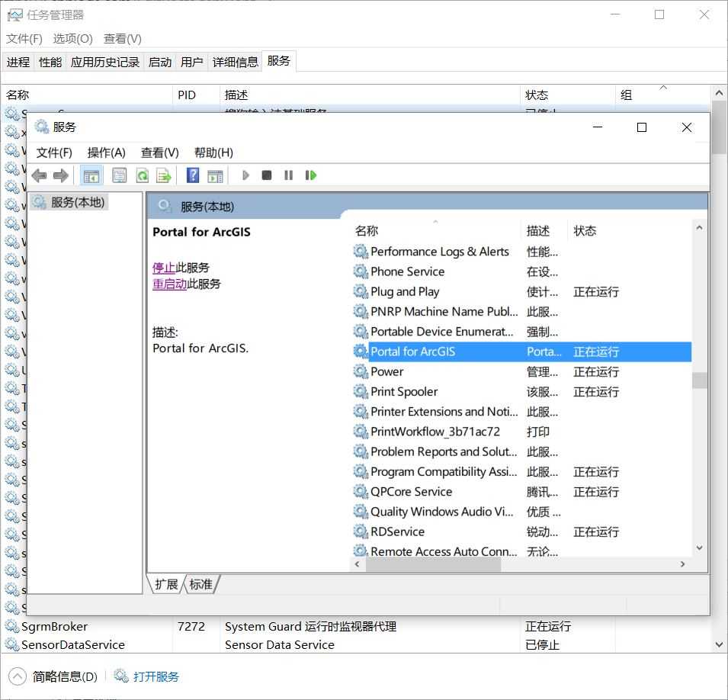The height and width of the screenshot is (700, 728).
Task: Click the gear icon beside Print Spooler
Action: [x=361, y=392]
